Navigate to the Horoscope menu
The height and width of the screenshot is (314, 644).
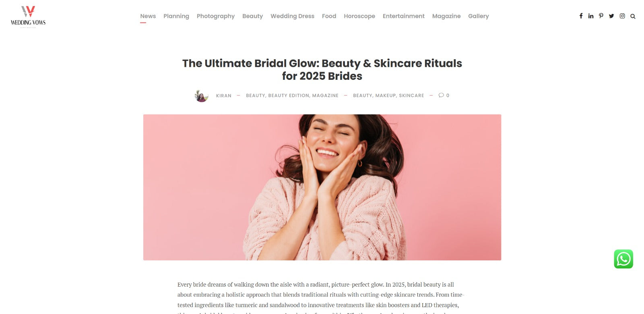[359, 16]
